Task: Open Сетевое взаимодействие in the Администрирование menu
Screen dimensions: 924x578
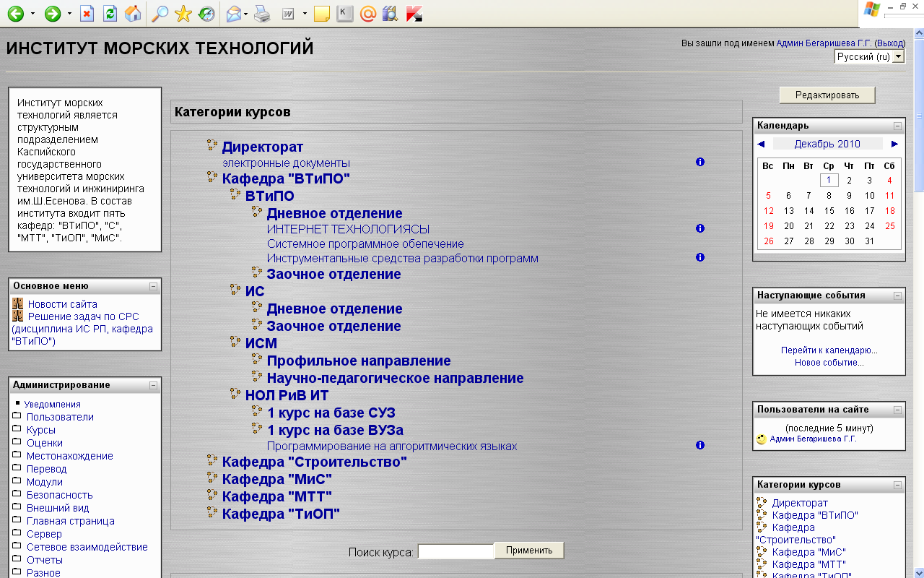Action: 87,547
